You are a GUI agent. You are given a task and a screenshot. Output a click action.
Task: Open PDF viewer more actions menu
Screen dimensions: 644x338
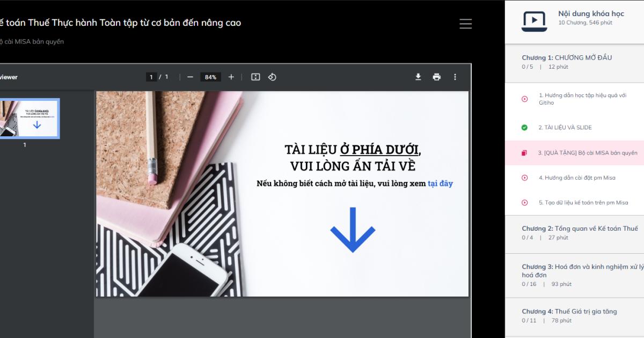click(x=455, y=77)
